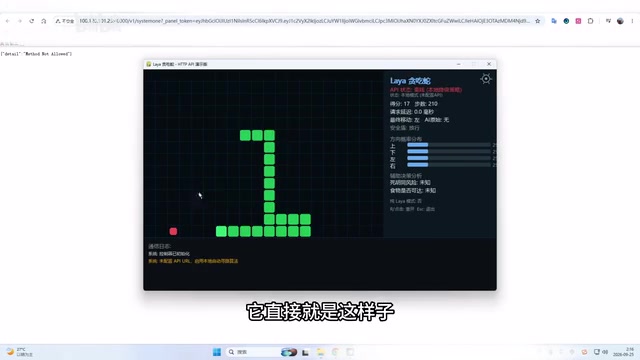Click the 下 direction probability bar
The height and width of the screenshot is (360, 640).
pos(449,151)
